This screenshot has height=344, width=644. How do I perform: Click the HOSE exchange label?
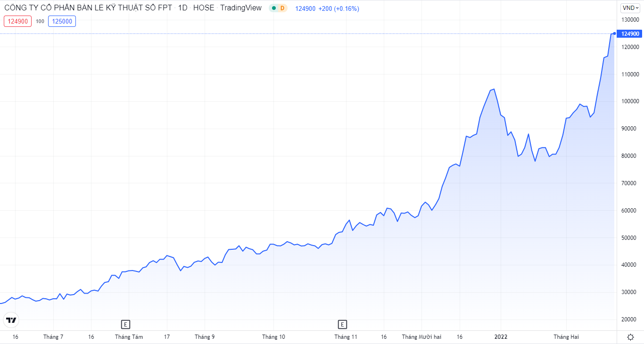point(204,8)
